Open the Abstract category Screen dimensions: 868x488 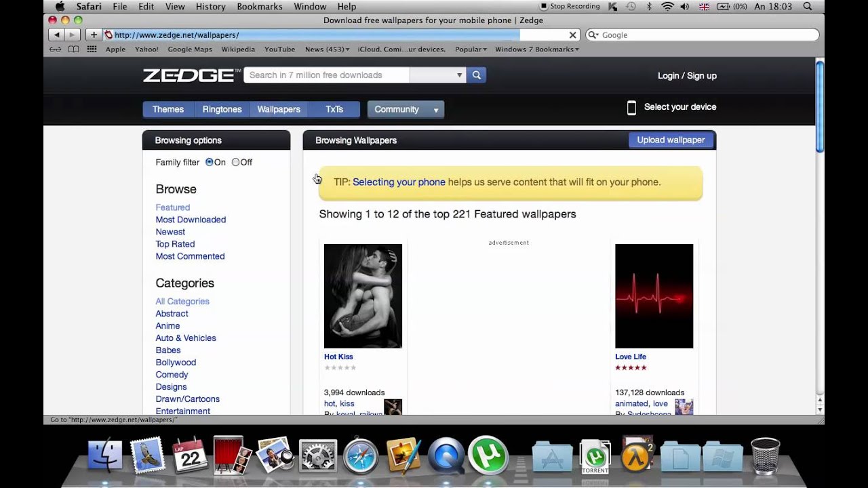point(172,314)
